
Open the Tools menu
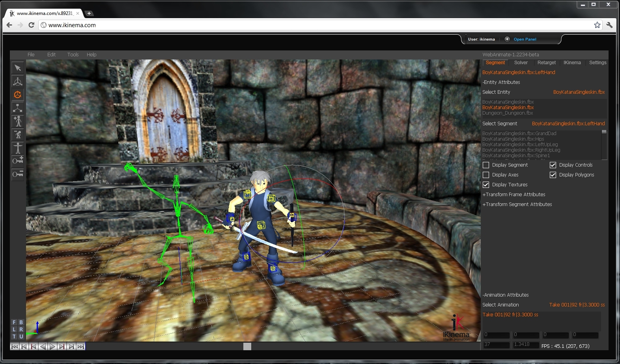point(73,55)
